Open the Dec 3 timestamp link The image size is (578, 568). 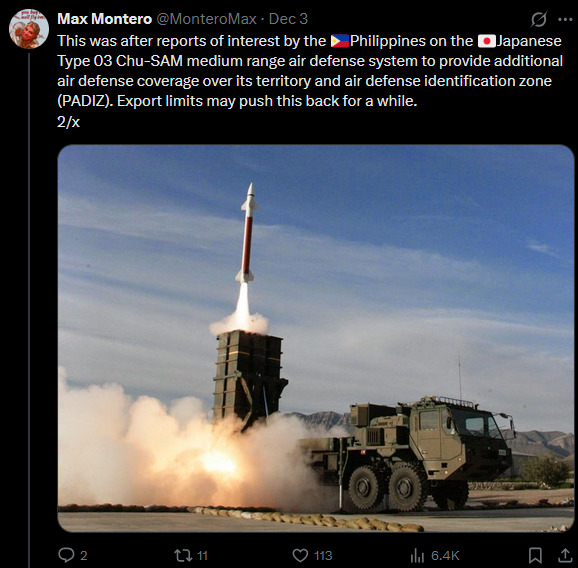288,19
